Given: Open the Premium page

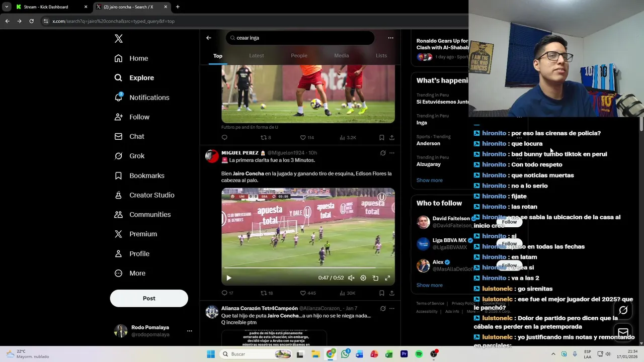Looking at the screenshot, I should coord(136,234).
